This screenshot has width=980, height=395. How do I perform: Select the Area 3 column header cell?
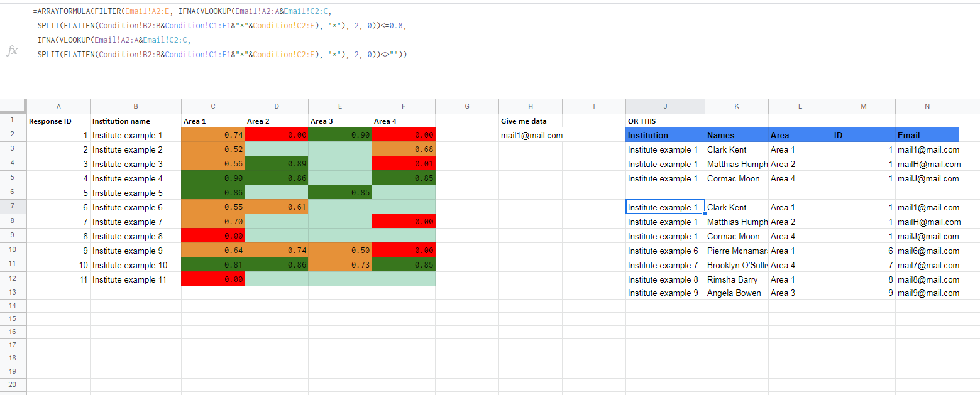340,121
